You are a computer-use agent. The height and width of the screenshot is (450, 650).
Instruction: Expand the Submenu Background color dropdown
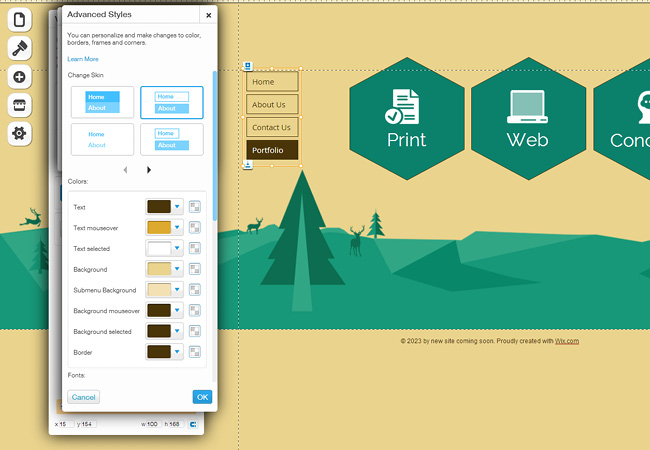(178, 290)
